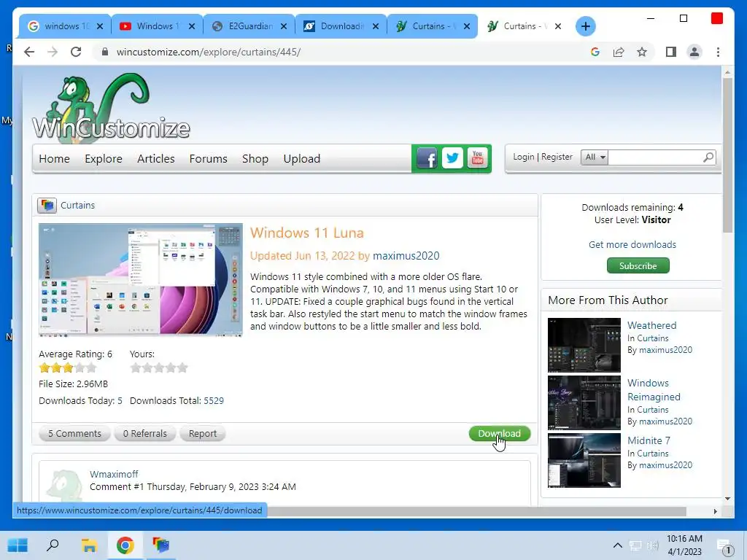Open the Explore menu item

[104, 158]
